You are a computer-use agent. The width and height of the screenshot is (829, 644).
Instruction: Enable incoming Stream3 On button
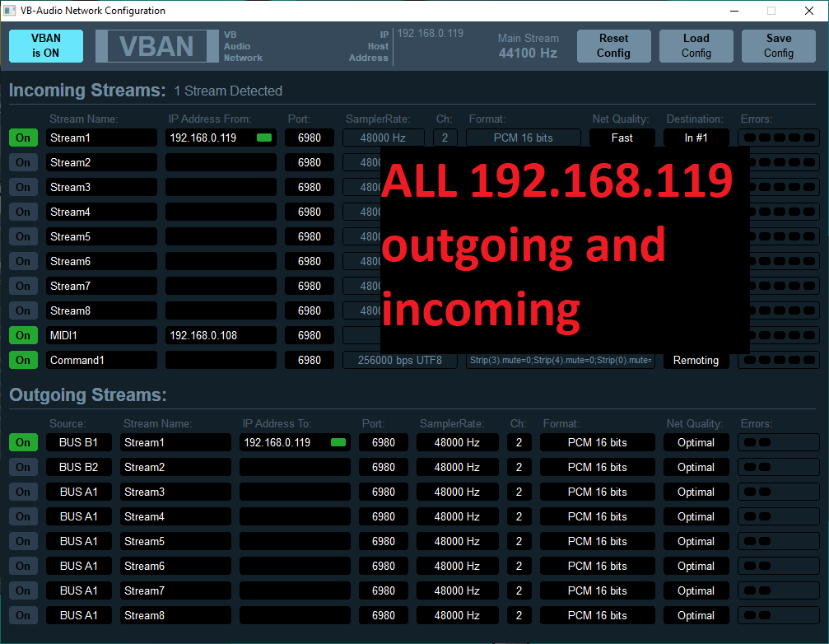click(x=23, y=187)
